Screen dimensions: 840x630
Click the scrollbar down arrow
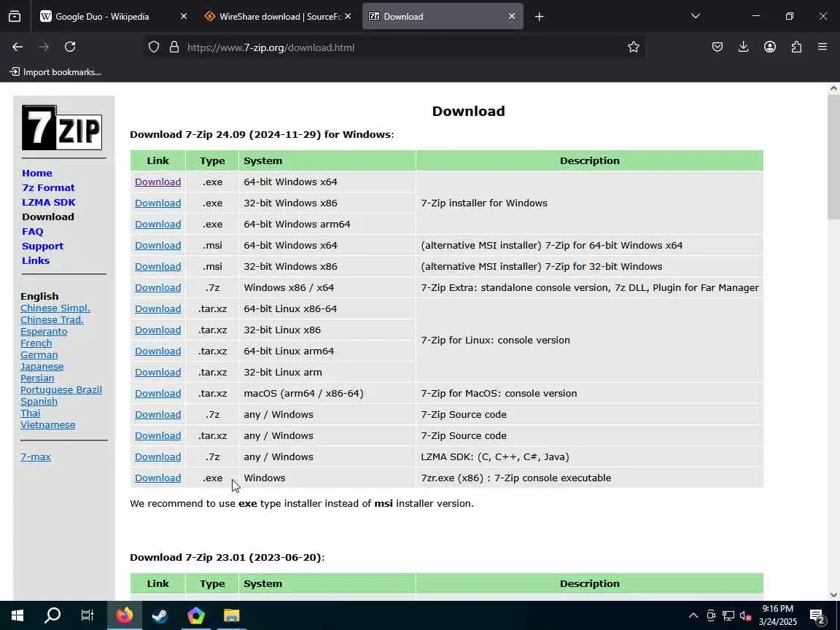coord(833,595)
